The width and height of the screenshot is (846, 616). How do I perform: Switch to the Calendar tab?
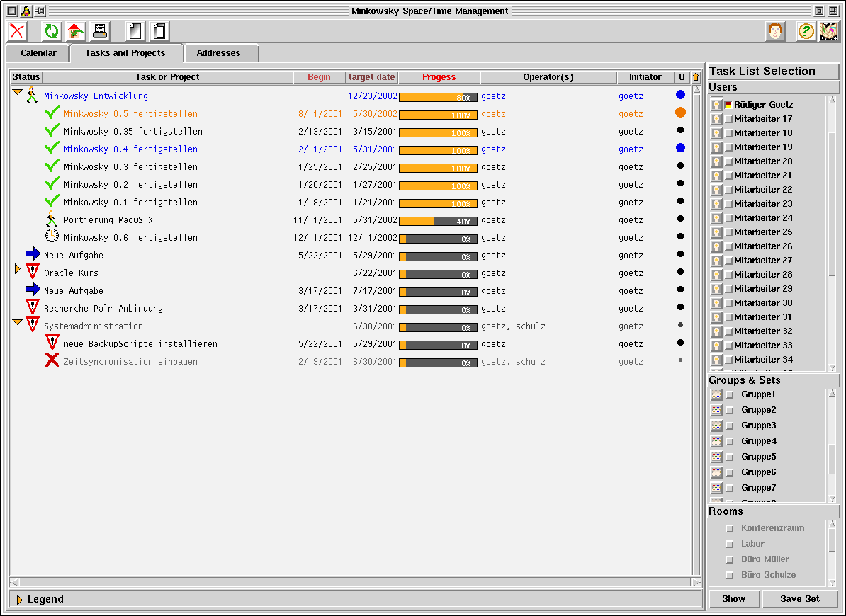pos(38,53)
